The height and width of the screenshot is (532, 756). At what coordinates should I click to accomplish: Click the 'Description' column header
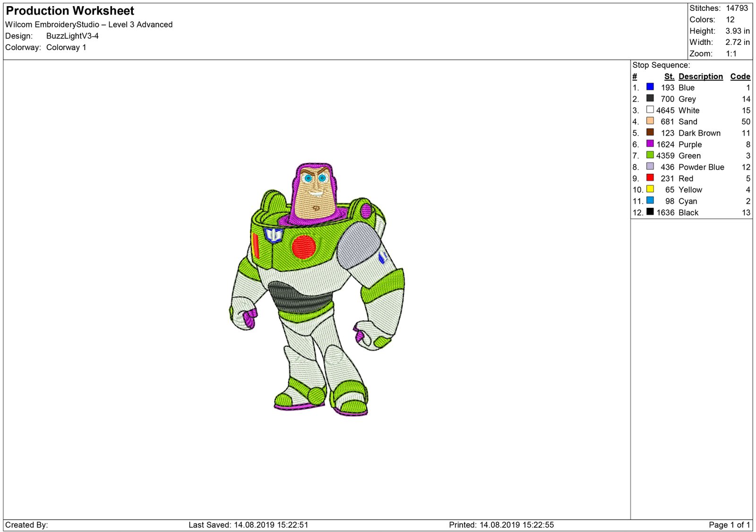[701, 77]
